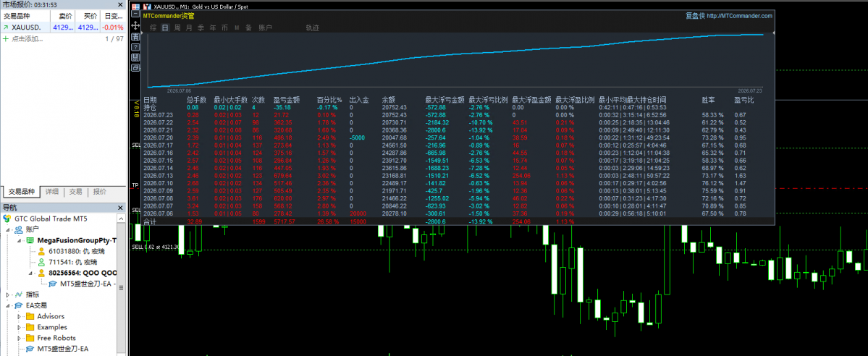Click the Free Robots folder icon
This screenshot has width=868, height=356.
(30, 338)
